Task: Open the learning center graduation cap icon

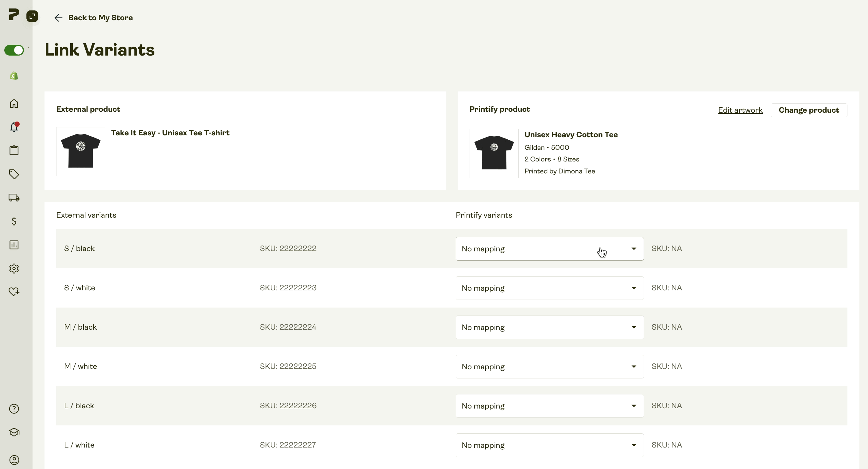Action: [14, 432]
